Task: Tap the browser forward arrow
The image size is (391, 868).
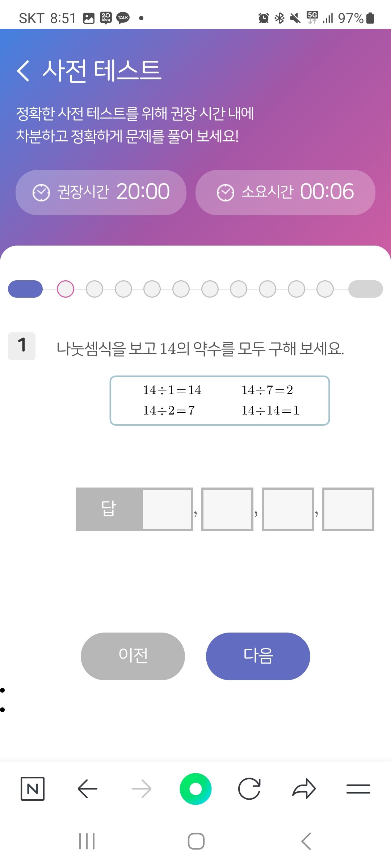Action: 142,788
